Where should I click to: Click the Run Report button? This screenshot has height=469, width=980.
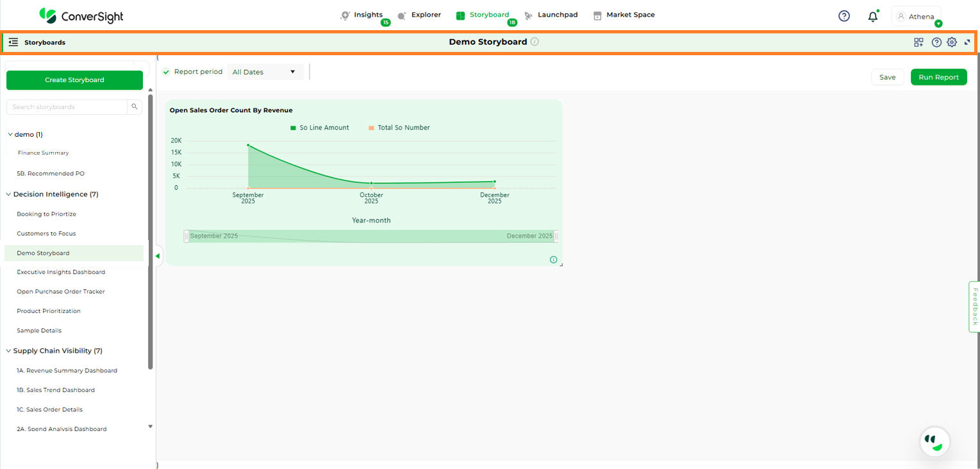938,77
